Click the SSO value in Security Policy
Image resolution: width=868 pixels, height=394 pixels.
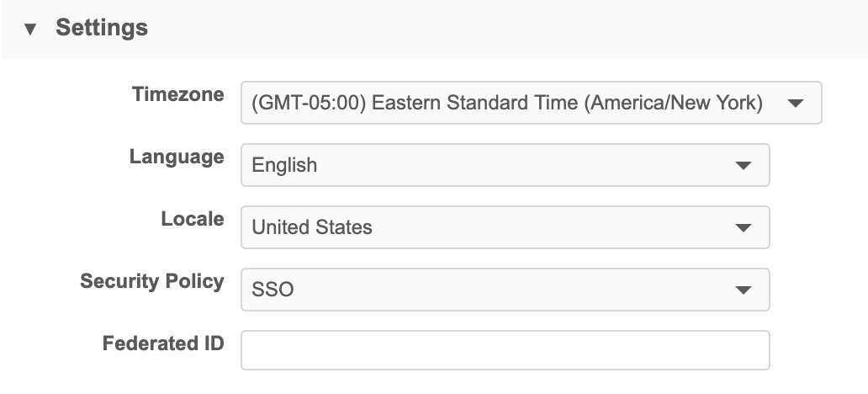273,290
